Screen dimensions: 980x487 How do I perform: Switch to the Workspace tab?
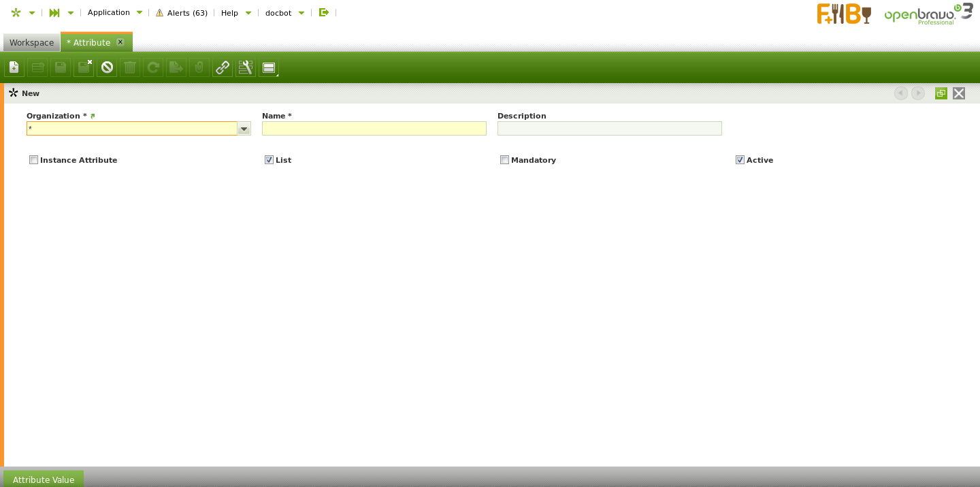click(x=31, y=42)
